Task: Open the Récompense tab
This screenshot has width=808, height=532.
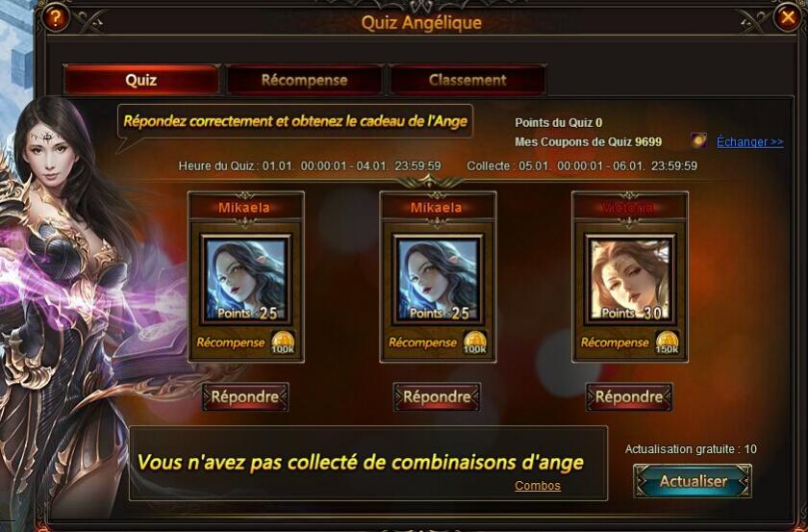Action: coord(304,80)
